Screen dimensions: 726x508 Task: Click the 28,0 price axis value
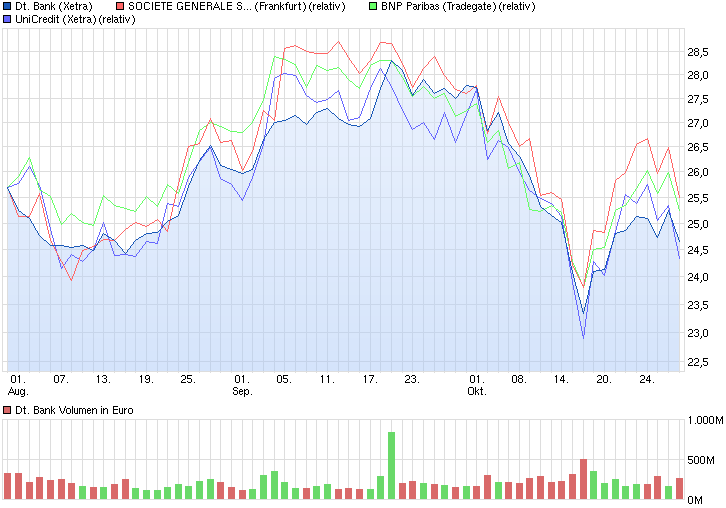tap(698, 75)
